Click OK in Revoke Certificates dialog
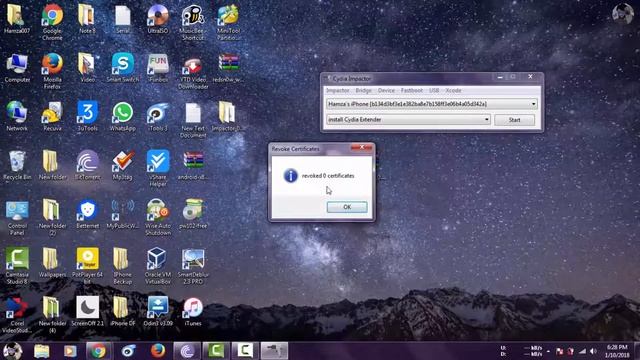 tap(347, 207)
